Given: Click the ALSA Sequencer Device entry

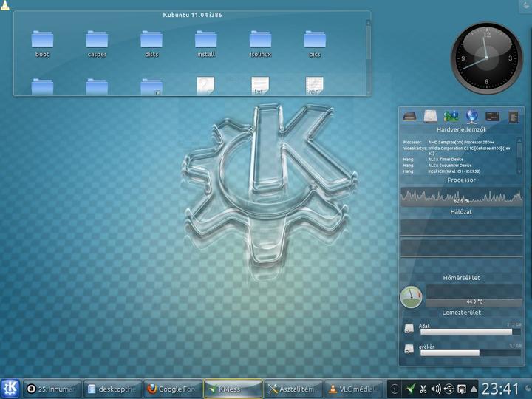Looking at the screenshot, I should [449, 166].
